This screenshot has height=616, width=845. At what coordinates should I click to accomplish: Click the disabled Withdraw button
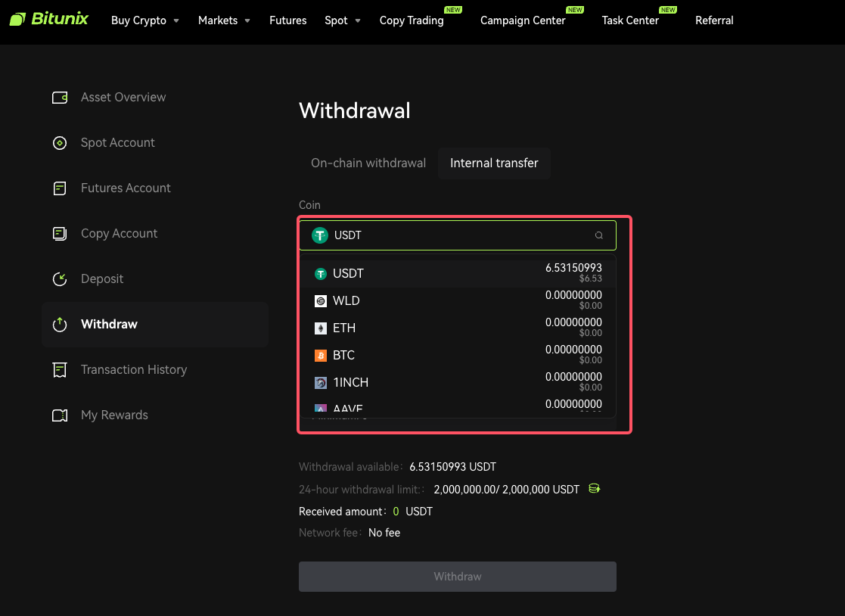pos(458,577)
